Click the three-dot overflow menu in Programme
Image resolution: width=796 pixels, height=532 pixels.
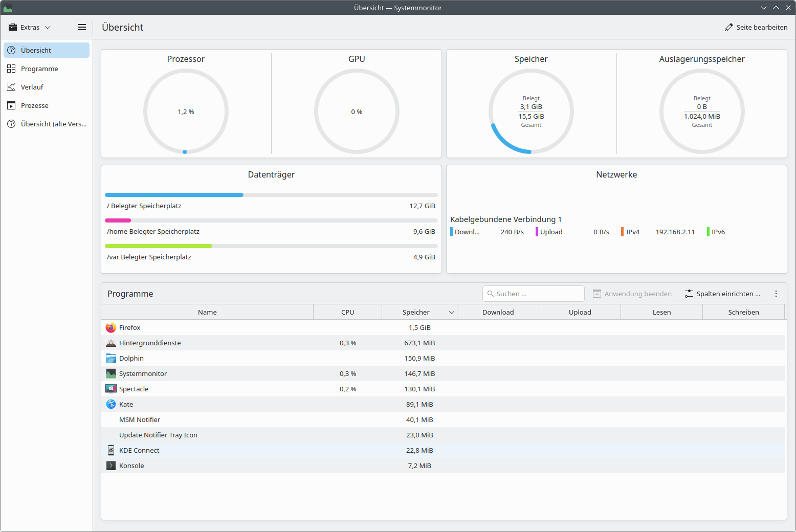pyautogui.click(x=776, y=294)
